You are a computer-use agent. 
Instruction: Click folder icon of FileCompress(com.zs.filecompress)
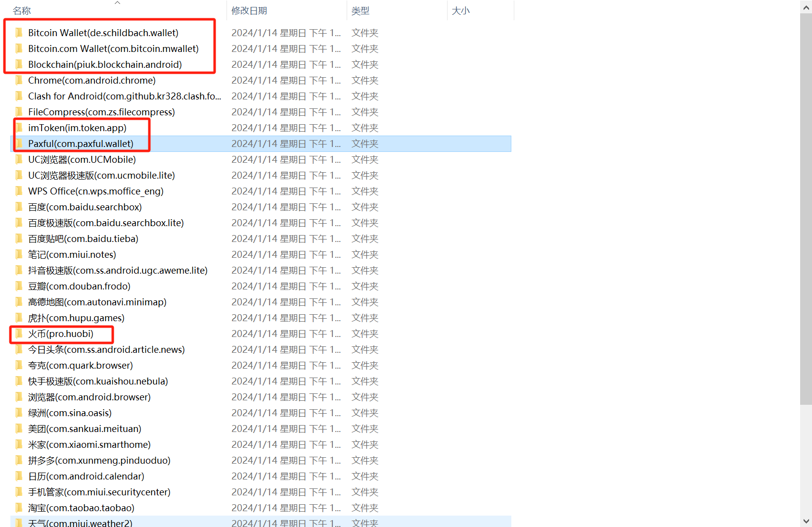point(19,112)
